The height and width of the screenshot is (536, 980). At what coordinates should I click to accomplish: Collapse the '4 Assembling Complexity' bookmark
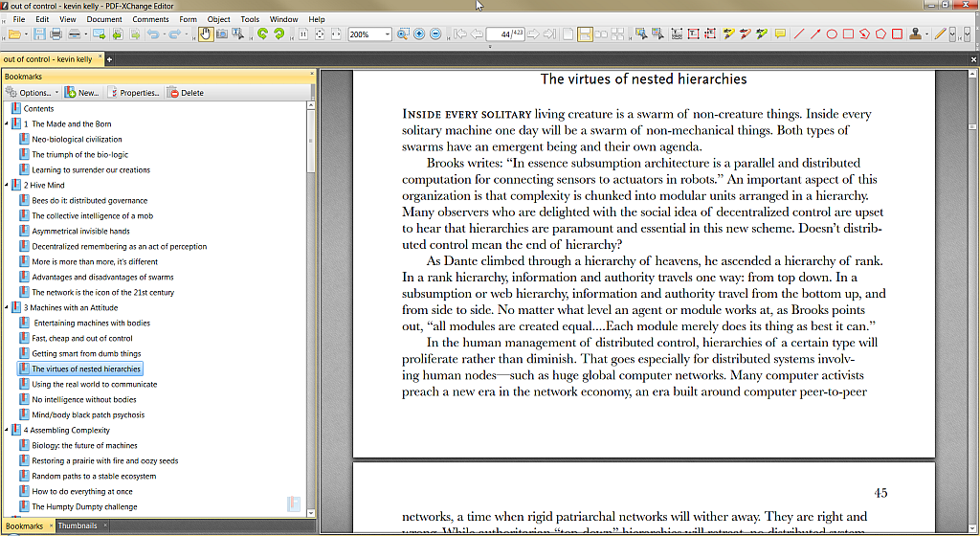tap(7, 430)
